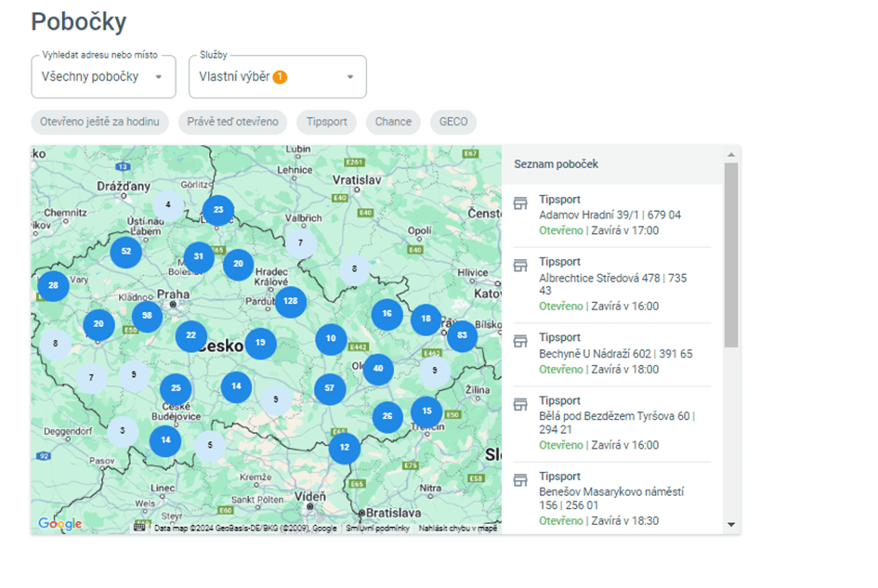Click the Google logo on map
Screen dimensions: 878x588
(59, 524)
